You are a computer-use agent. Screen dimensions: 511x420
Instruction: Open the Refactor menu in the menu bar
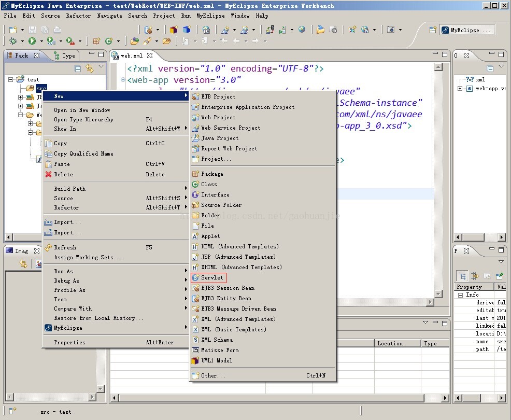coord(79,16)
